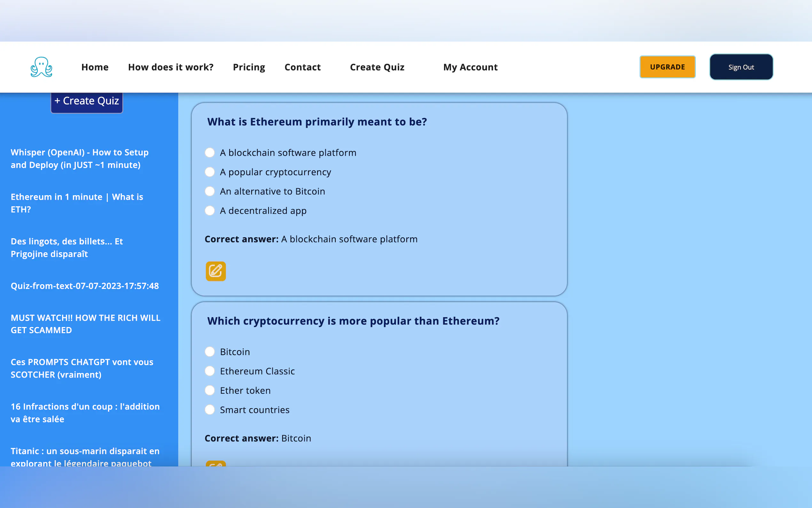Open the Pricing page from navbar
The height and width of the screenshot is (508, 812).
[x=249, y=67]
